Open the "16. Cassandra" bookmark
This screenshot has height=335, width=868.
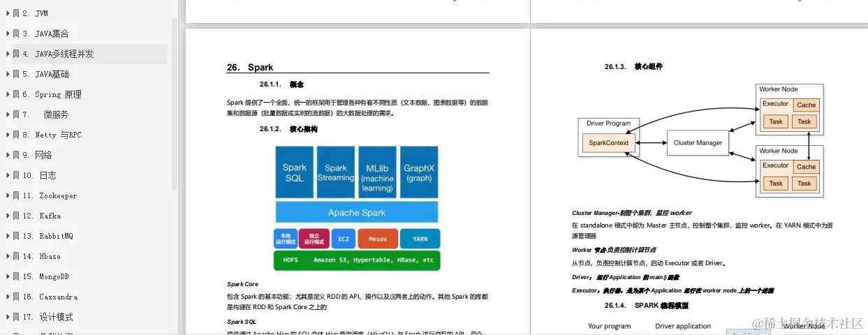[50, 297]
